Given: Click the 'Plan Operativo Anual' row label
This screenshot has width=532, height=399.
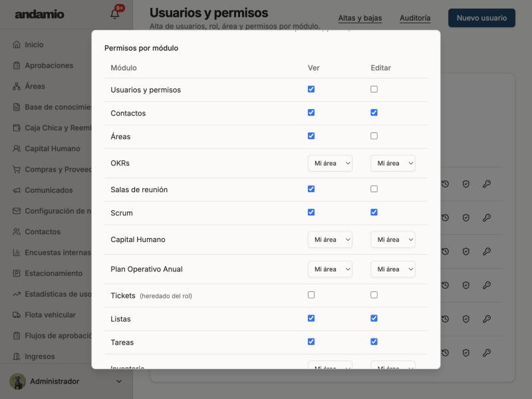Looking at the screenshot, I should [x=146, y=269].
